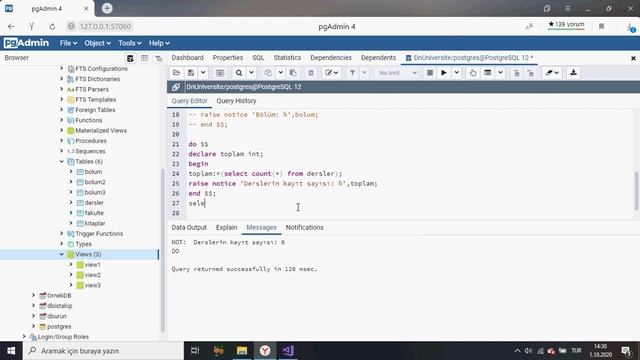Open the File menu
The height and width of the screenshot is (360, 640).
(x=68, y=43)
